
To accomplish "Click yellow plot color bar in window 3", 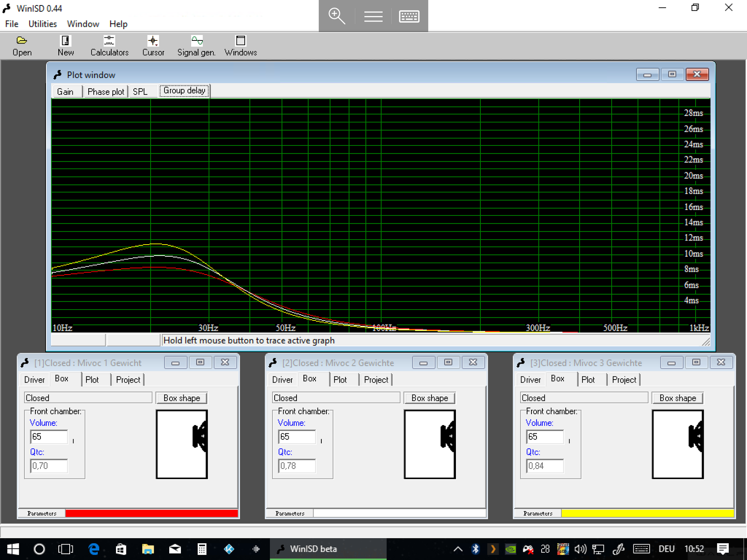I will [648, 513].
